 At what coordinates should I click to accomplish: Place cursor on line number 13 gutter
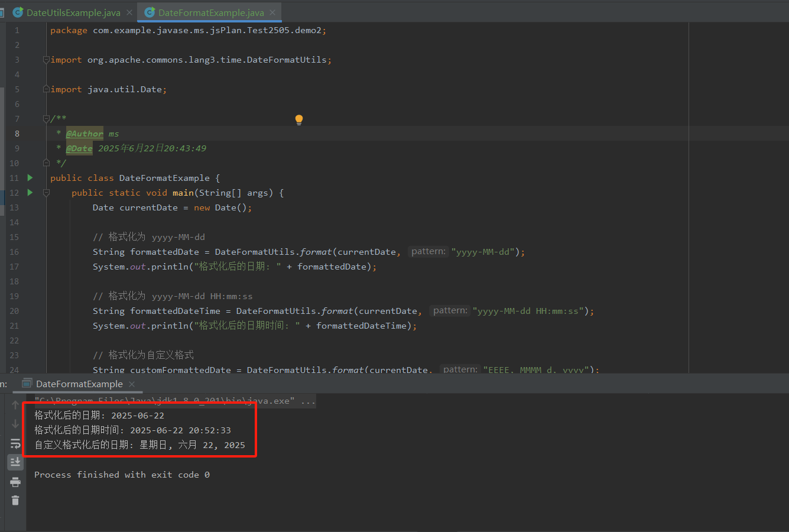(x=14, y=207)
